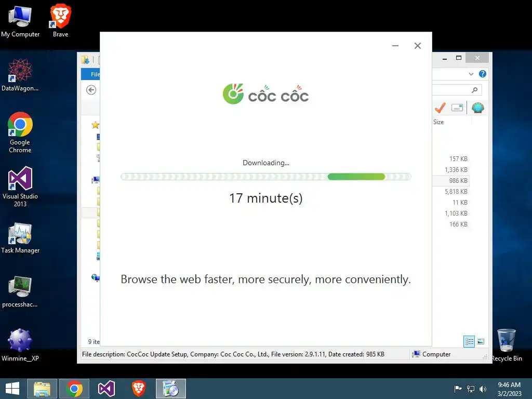Close the Explorer window
532x399 pixels.
(x=477, y=58)
